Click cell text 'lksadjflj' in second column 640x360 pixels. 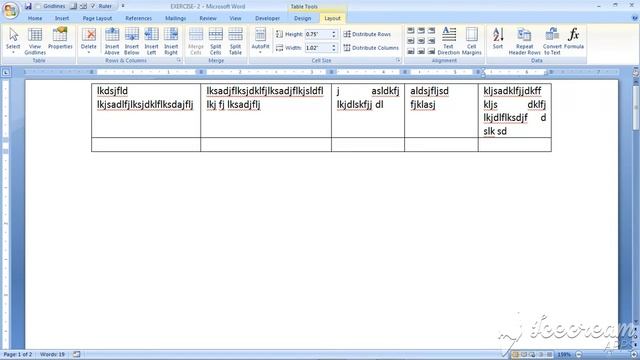click(244, 104)
